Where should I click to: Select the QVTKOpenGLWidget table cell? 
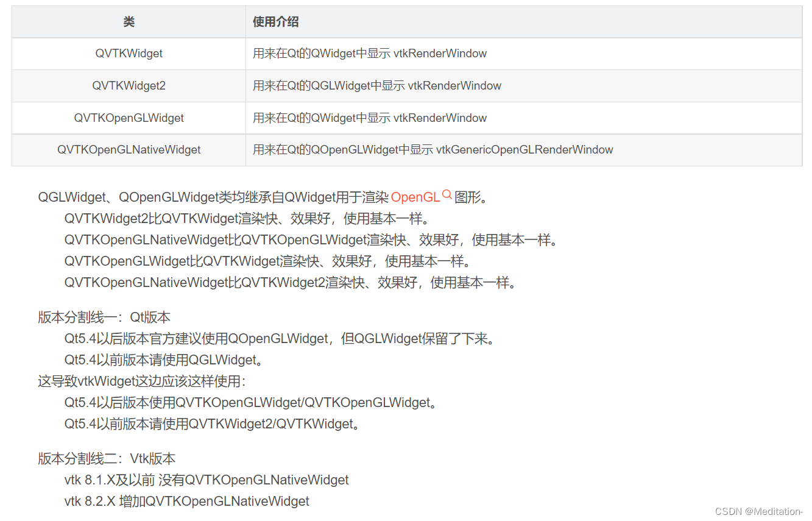point(129,118)
